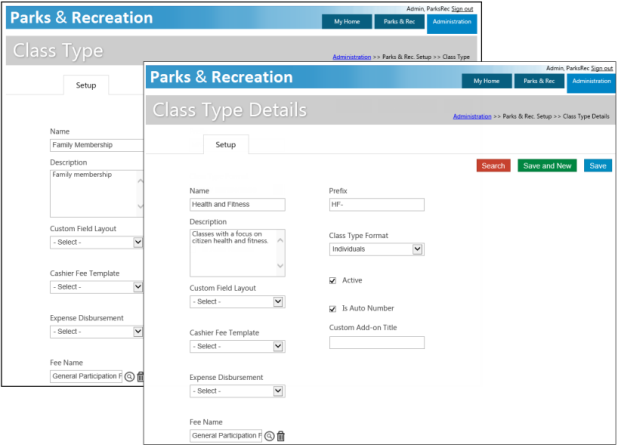The width and height of the screenshot is (618, 448).
Task: Click Sign out link in front window
Action: [601, 68]
